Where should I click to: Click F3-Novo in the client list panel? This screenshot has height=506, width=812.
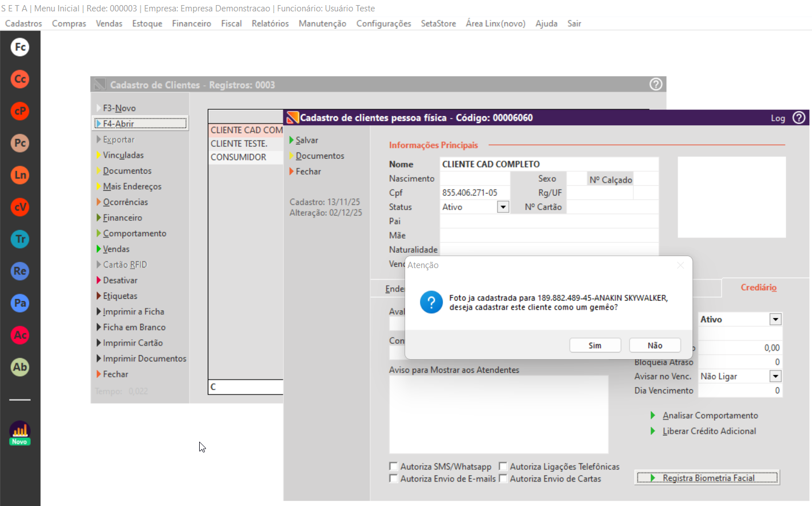point(119,108)
